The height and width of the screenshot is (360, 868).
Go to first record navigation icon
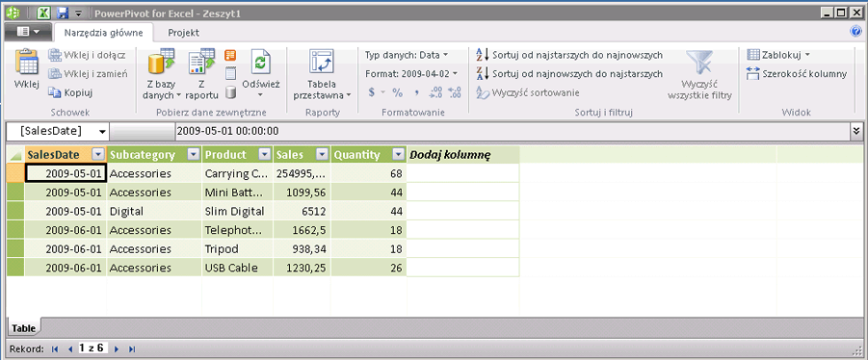(54, 349)
